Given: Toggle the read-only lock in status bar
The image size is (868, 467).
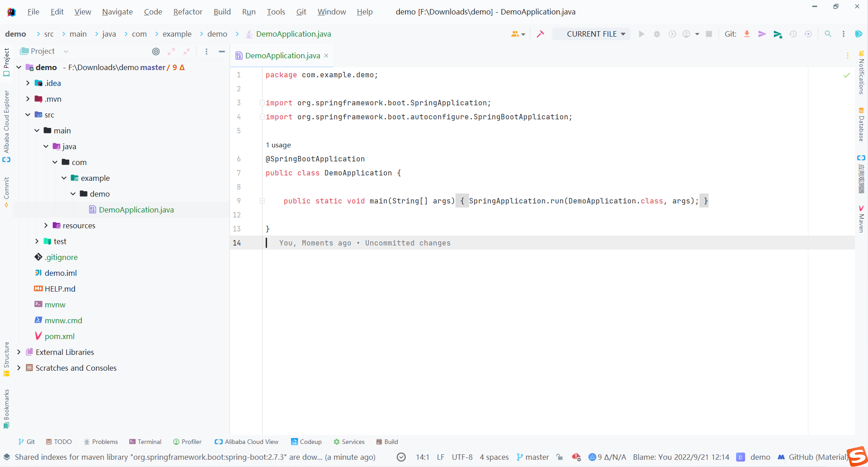Looking at the screenshot, I should pos(560,457).
